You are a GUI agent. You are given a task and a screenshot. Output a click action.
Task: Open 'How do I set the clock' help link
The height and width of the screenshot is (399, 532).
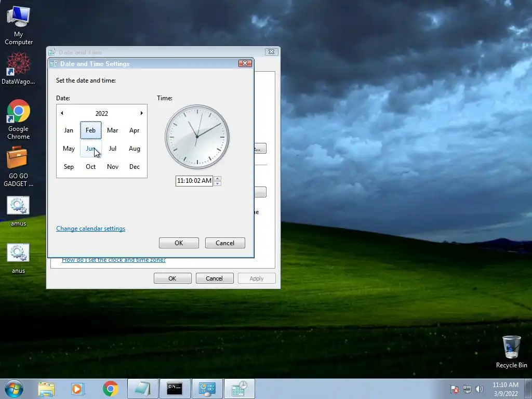coord(114,260)
